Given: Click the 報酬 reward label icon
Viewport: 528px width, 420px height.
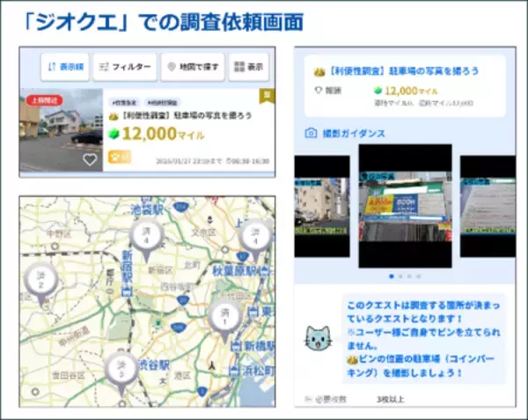Looking at the screenshot, I should pyautogui.click(x=319, y=91).
